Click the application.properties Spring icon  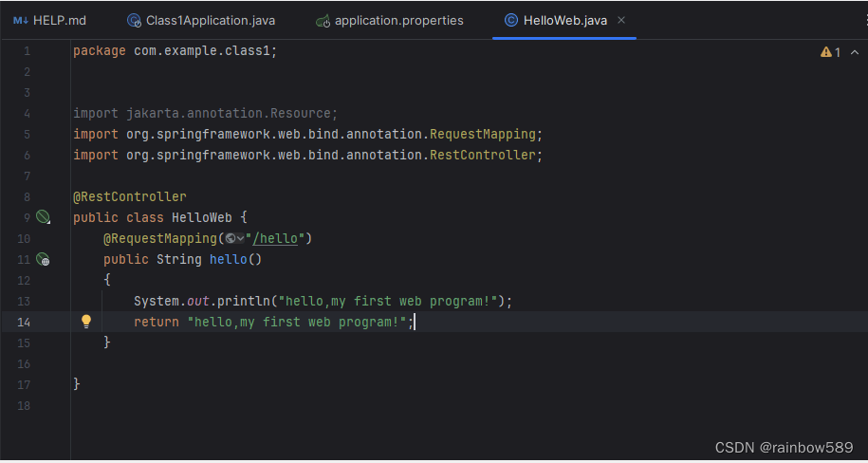click(x=323, y=21)
